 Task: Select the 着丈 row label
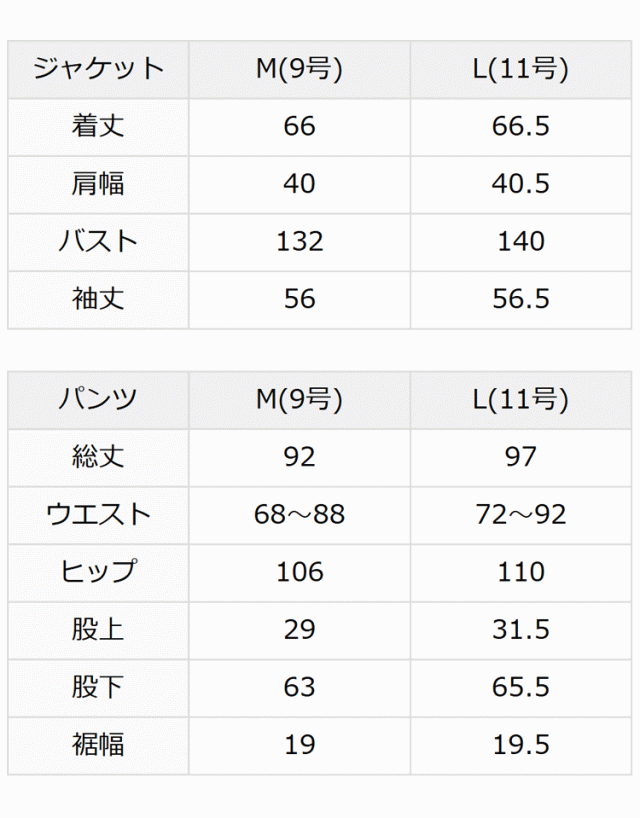click(98, 126)
